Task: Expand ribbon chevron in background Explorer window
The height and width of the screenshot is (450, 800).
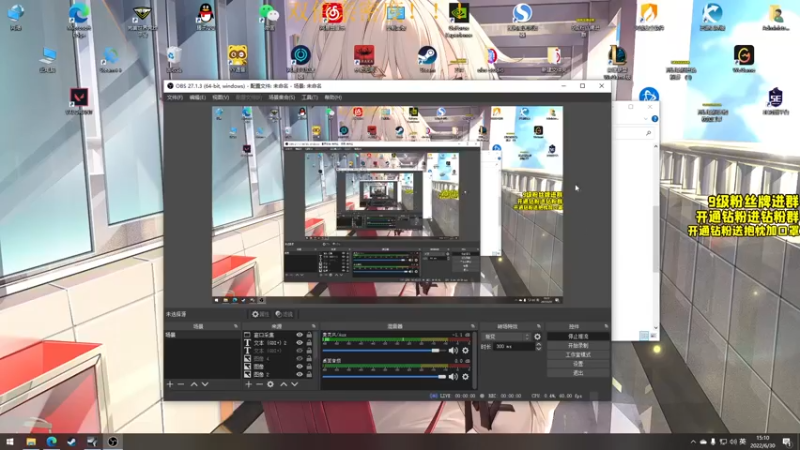Action: coord(645,119)
